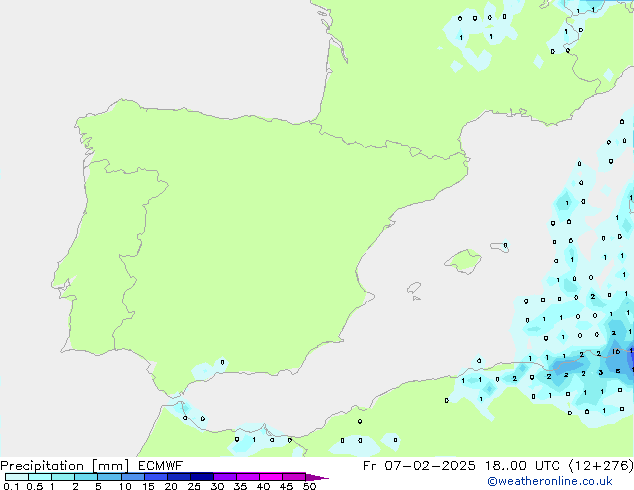Click the 3 mm precipitation value marker
This screenshot has height=490, width=634.
600,372
